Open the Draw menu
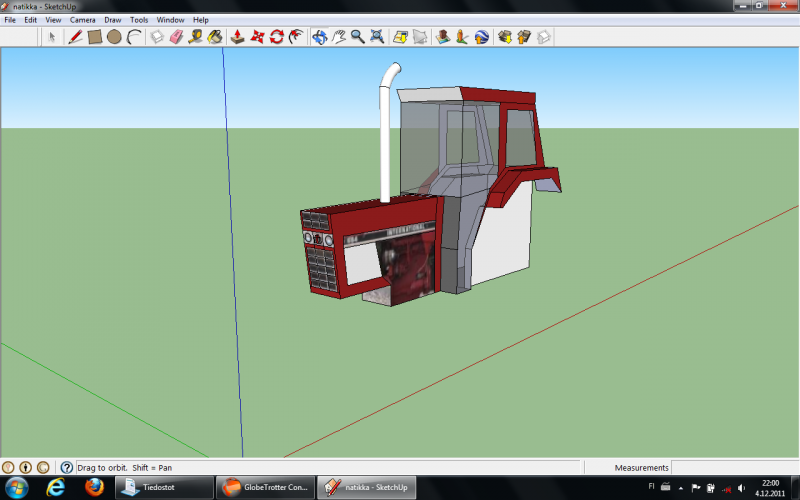800x500 pixels. 113,19
